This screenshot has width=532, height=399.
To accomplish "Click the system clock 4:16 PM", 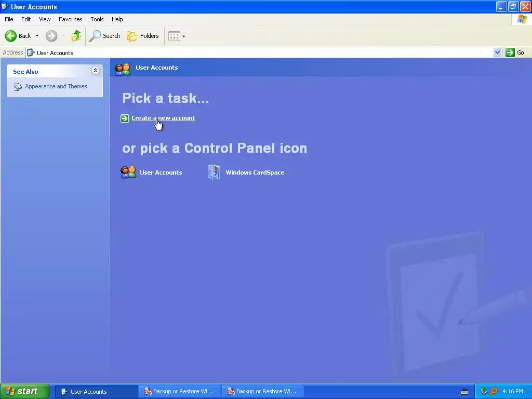I will point(513,392).
